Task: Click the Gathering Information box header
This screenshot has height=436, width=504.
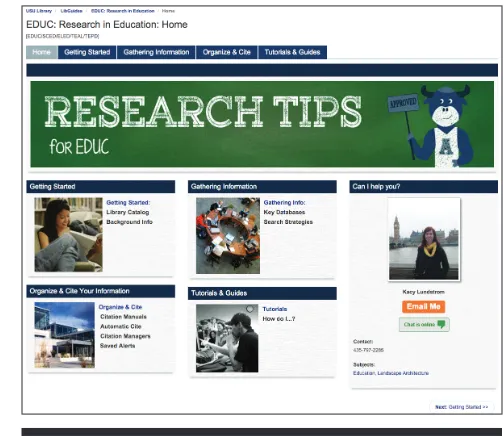Action: point(262,187)
